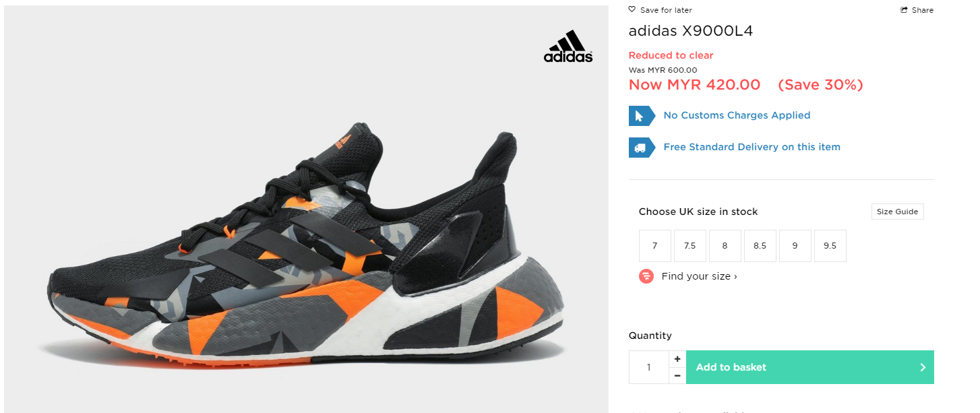Increase quantity with the plus button
The image size is (980, 413).
coord(677,359)
